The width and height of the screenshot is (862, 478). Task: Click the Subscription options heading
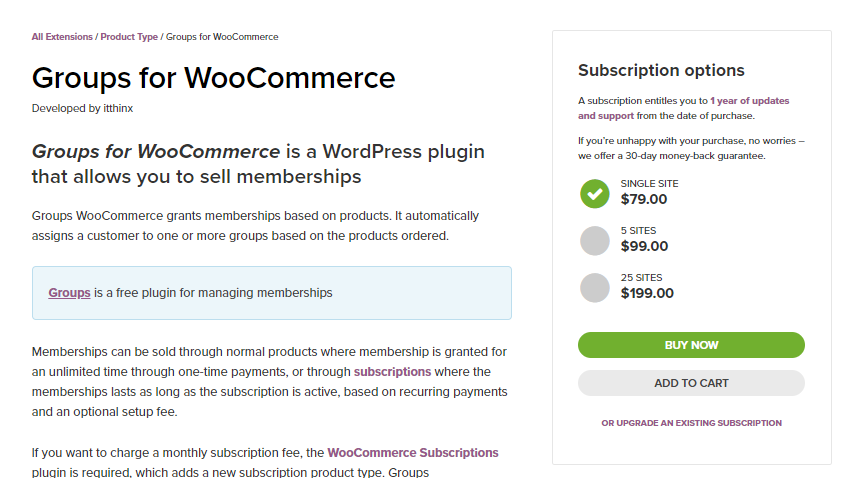[x=661, y=71]
